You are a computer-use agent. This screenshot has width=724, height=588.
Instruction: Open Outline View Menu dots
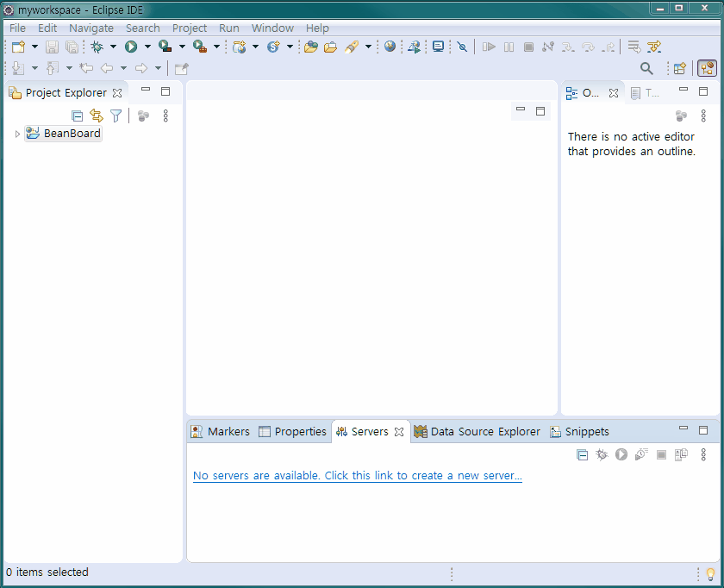pyautogui.click(x=703, y=116)
